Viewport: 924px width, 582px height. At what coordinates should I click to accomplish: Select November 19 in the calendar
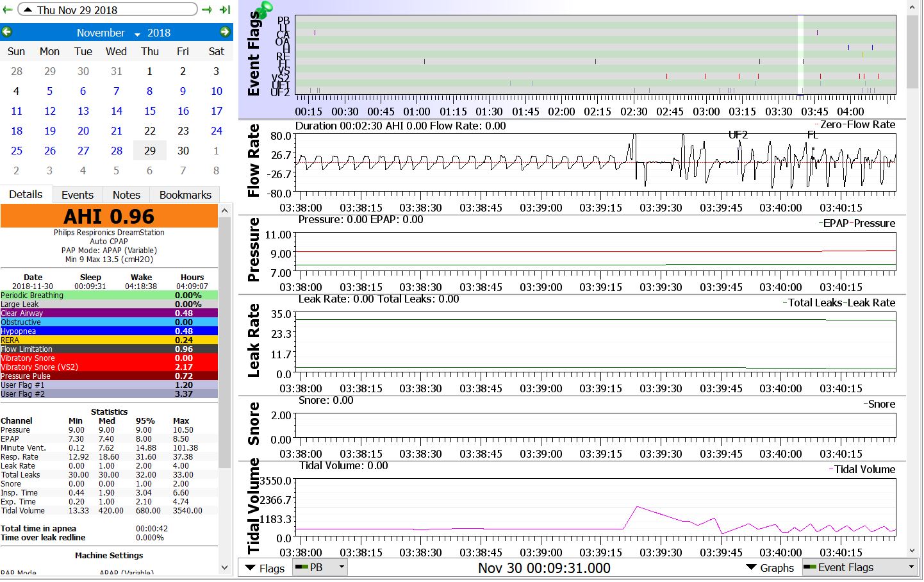[50, 131]
